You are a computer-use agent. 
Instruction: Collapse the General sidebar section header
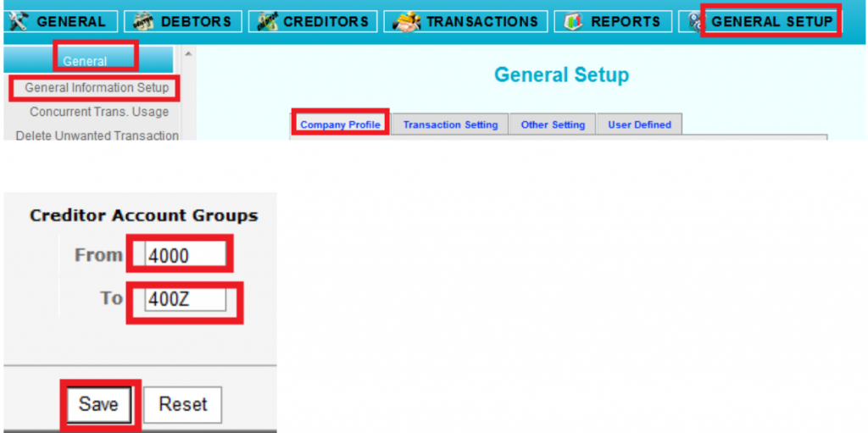(x=88, y=60)
